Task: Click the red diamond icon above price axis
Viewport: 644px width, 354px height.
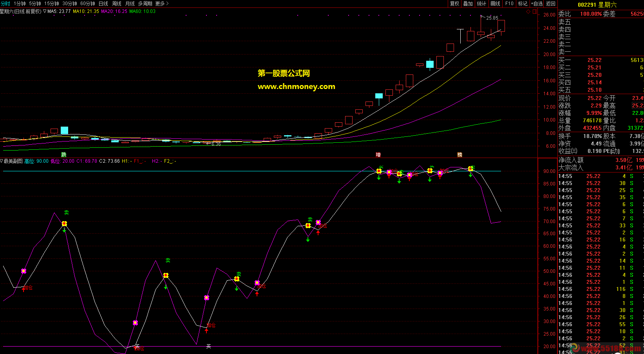Action: 528,11
